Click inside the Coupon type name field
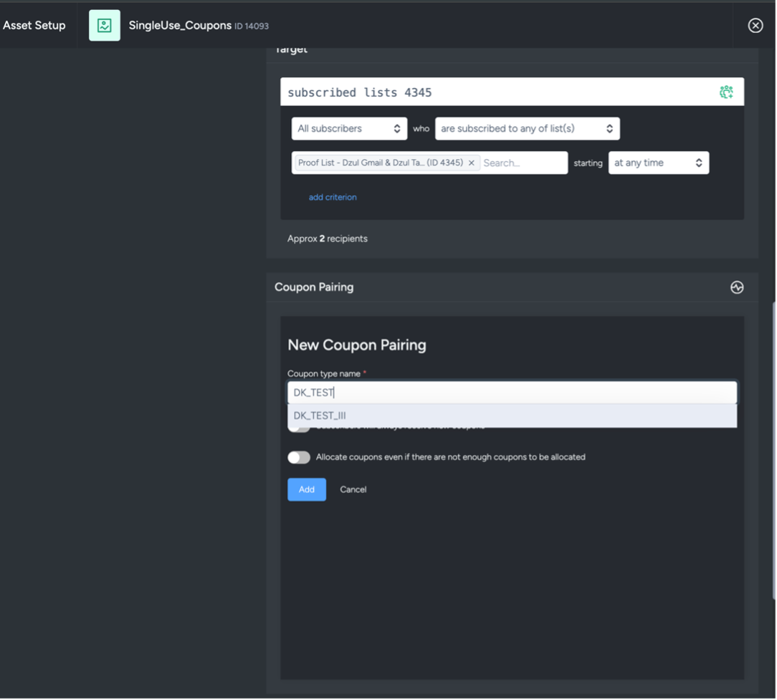This screenshot has width=777, height=700. (x=512, y=392)
